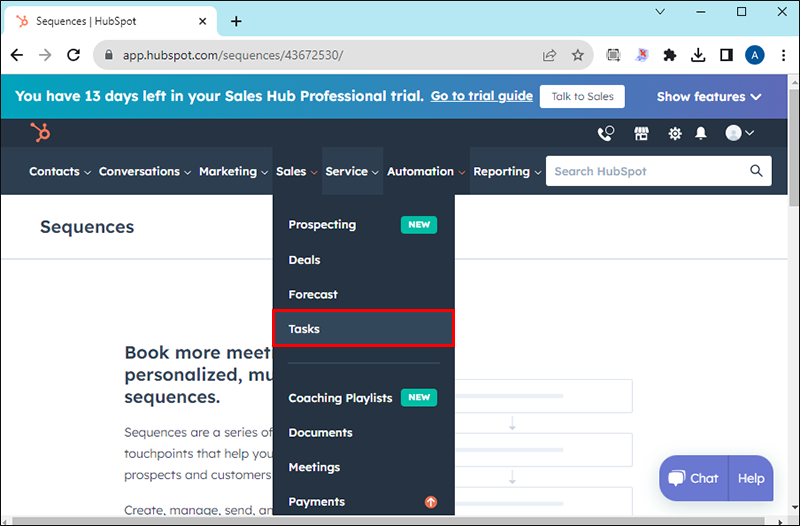Open the Chrome three-dot menu
This screenshot has height=526, width=800.
pos(783,55)
